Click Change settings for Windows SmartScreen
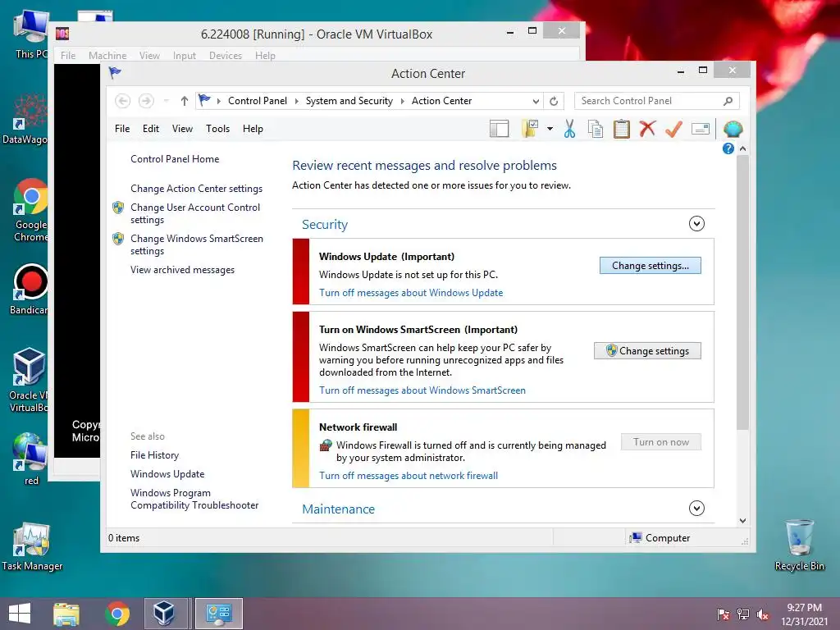Image resolution: width=840 pixels, height=630 pixels. click(x=647, y=351)
